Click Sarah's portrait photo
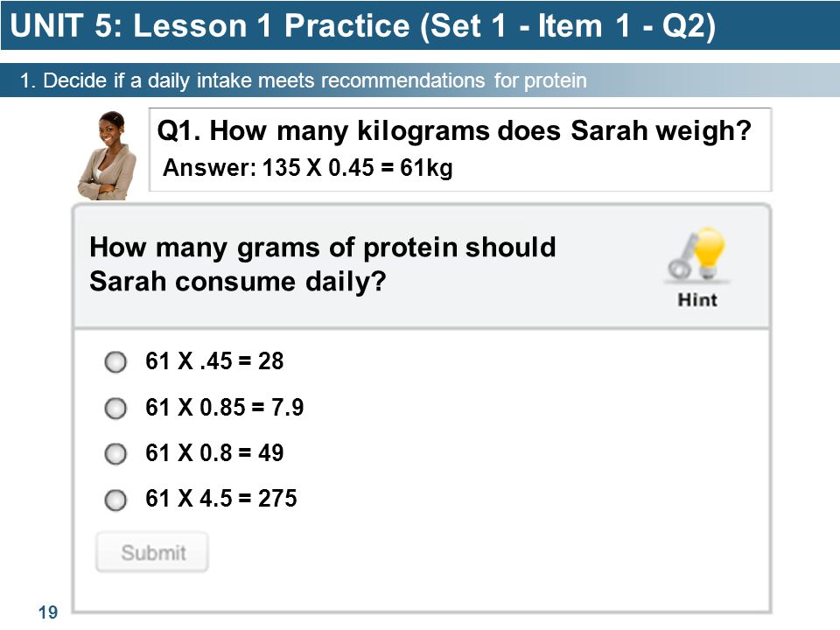The image size is (840, 630). pyautogui.click(x=108, y=156)
